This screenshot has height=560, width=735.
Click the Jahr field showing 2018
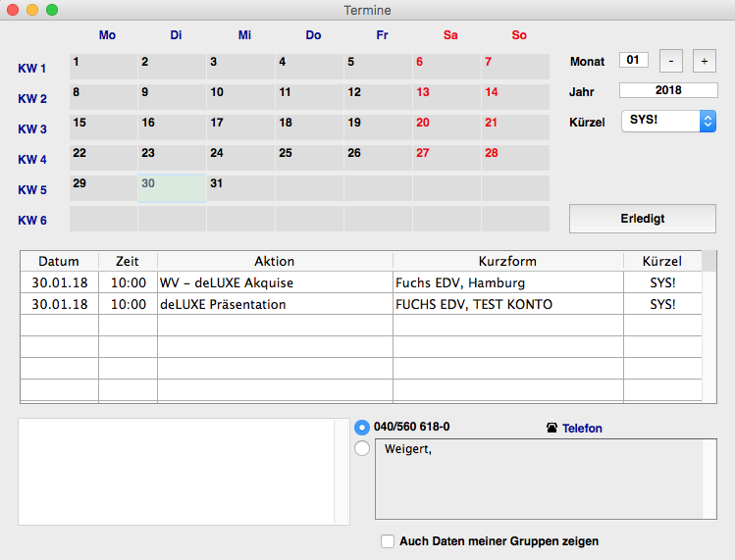click(x=668, y=91)
